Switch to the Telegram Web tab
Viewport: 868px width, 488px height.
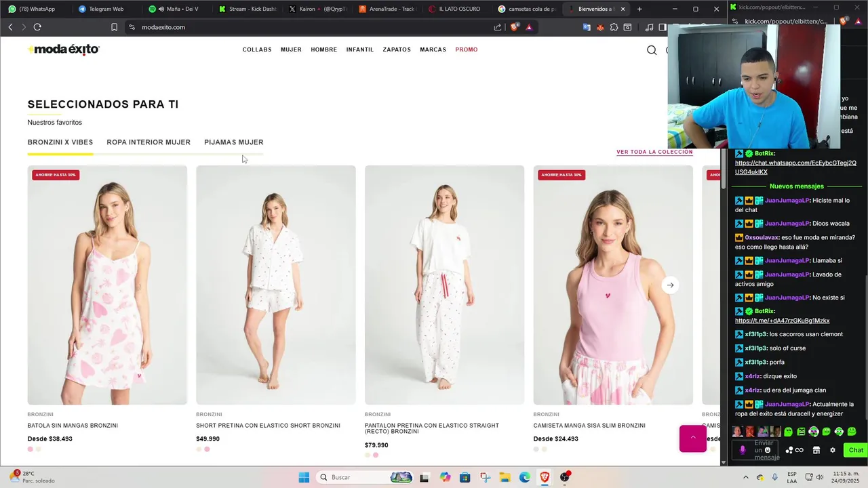click(105, 9)
